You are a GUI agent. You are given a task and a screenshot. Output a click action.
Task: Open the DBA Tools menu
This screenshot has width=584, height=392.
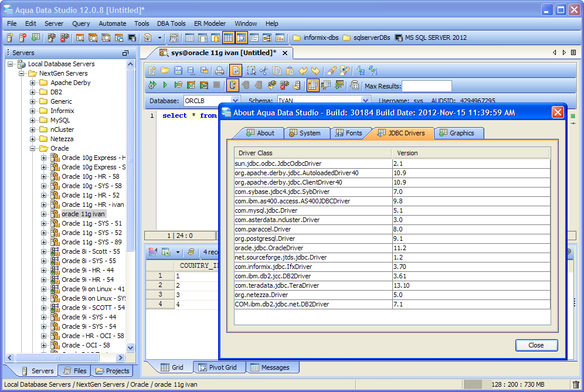click(x=171, y=23)
